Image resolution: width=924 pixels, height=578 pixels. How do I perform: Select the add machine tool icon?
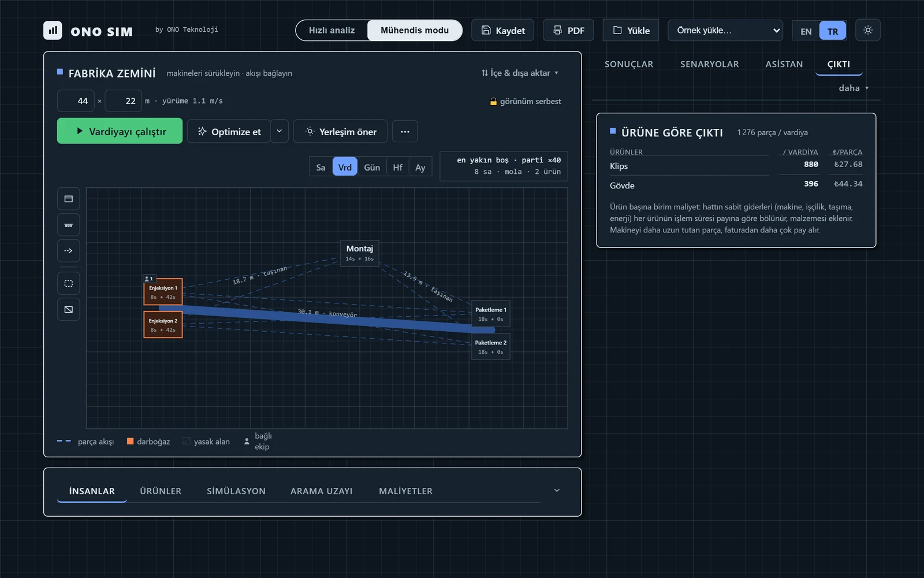[x=68, y=199]
